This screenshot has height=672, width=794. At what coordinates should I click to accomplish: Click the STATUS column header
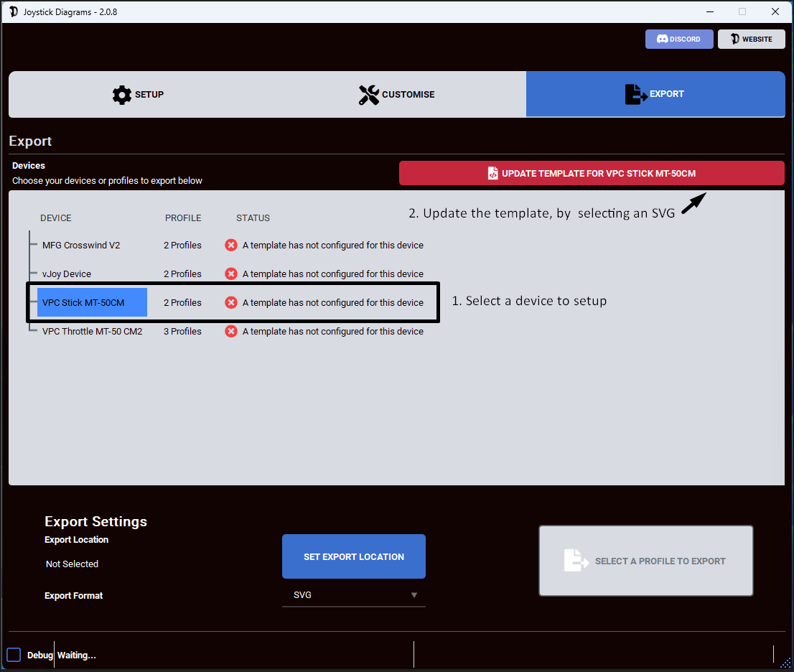[253, 218]
